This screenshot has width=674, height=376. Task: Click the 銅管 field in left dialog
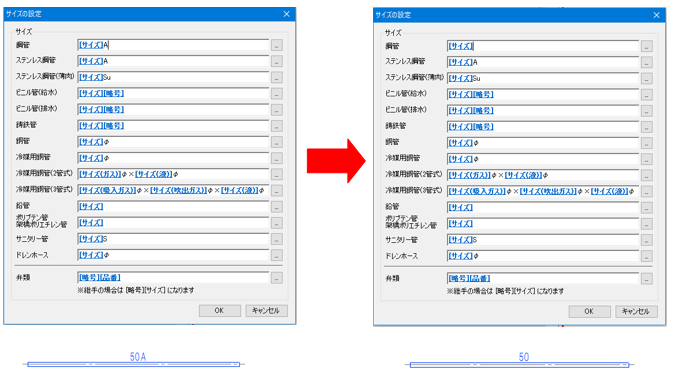tap(173, 142)
